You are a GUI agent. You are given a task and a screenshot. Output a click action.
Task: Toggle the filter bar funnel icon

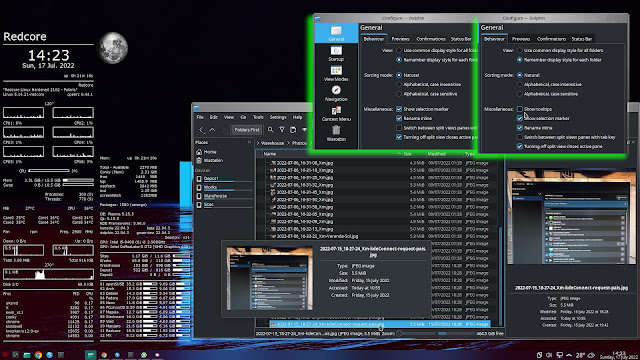pyautogui.click(x=282, y=130)
